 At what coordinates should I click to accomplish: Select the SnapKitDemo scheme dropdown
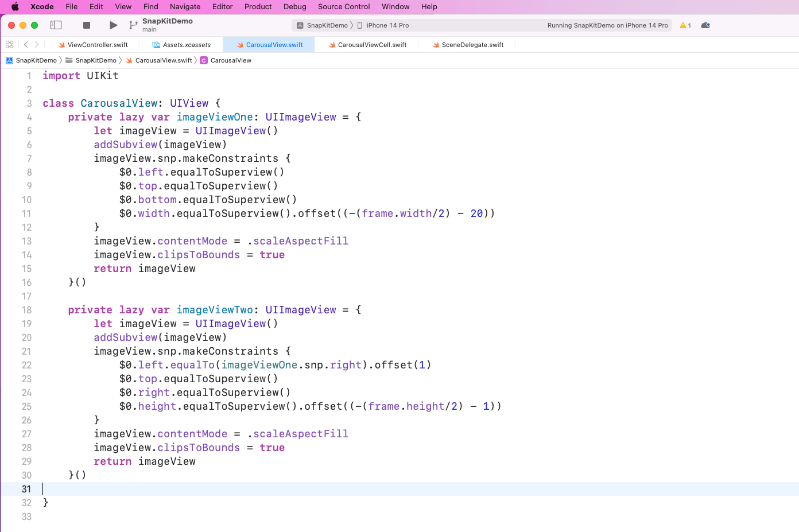click(x=322, y=25)
